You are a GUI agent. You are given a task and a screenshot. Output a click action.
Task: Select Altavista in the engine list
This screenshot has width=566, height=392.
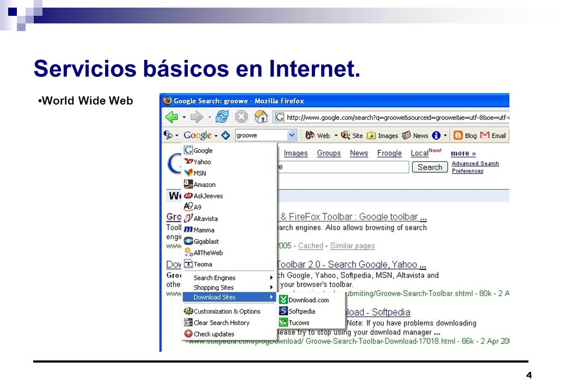(x=230, y=219)
